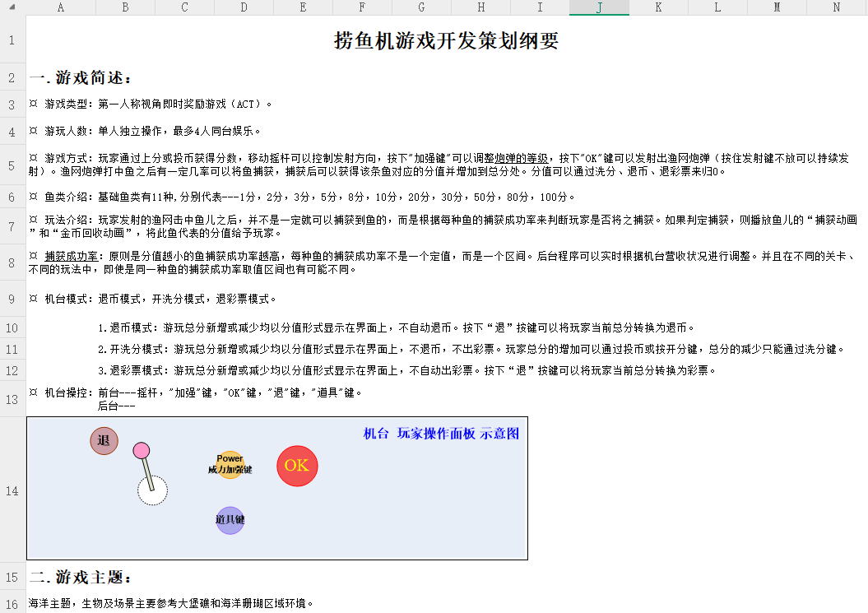Click the yellow Power 威力加强键 circle
The height and width of the screenshot is (613, 868).
[x=230, y=465]
